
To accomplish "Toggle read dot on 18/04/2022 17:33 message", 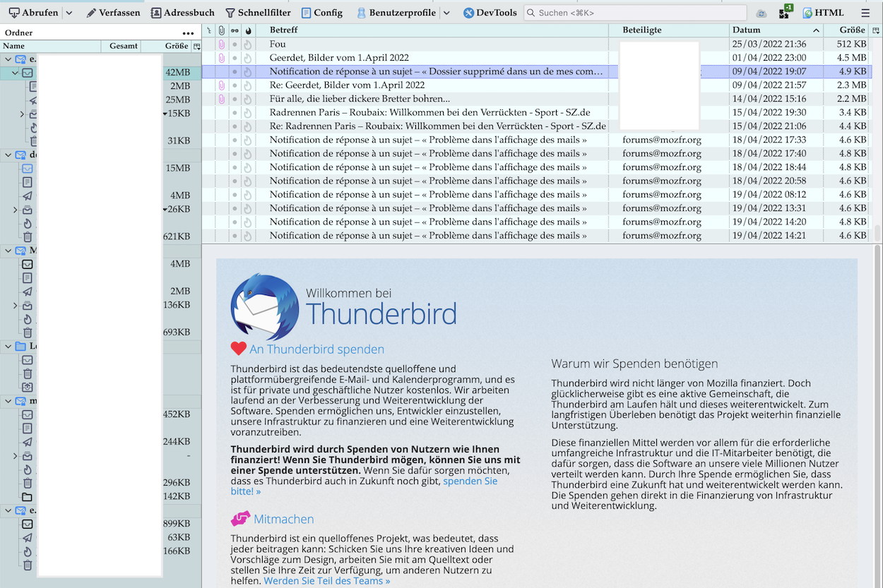I will [x=235, y=140].
